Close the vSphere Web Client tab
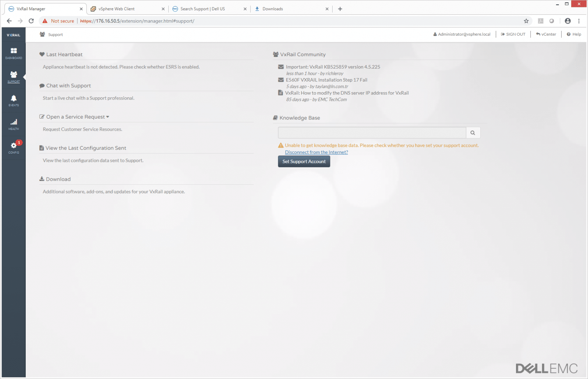This screenshot has height=379, width=588. tap(163, 9)
